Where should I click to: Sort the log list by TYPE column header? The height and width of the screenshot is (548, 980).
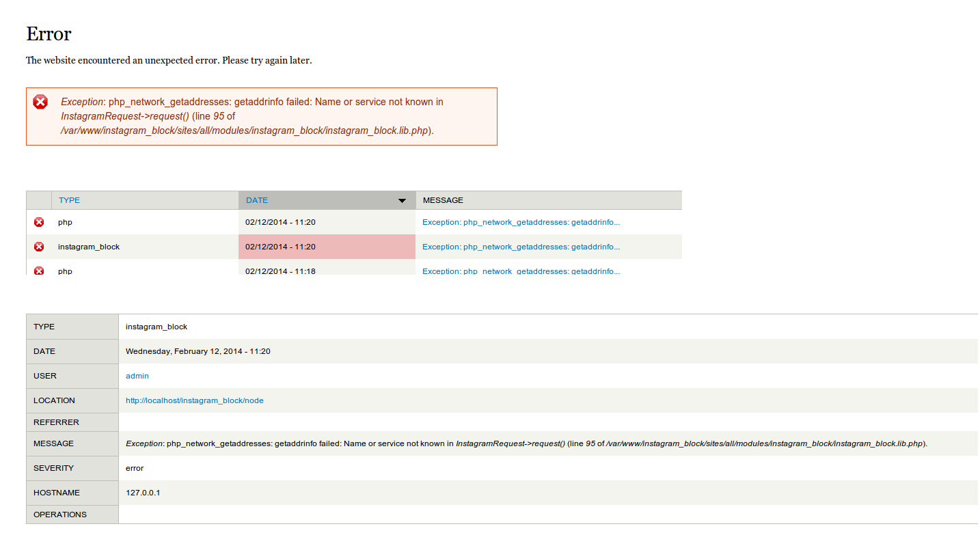tap(69, 200)
